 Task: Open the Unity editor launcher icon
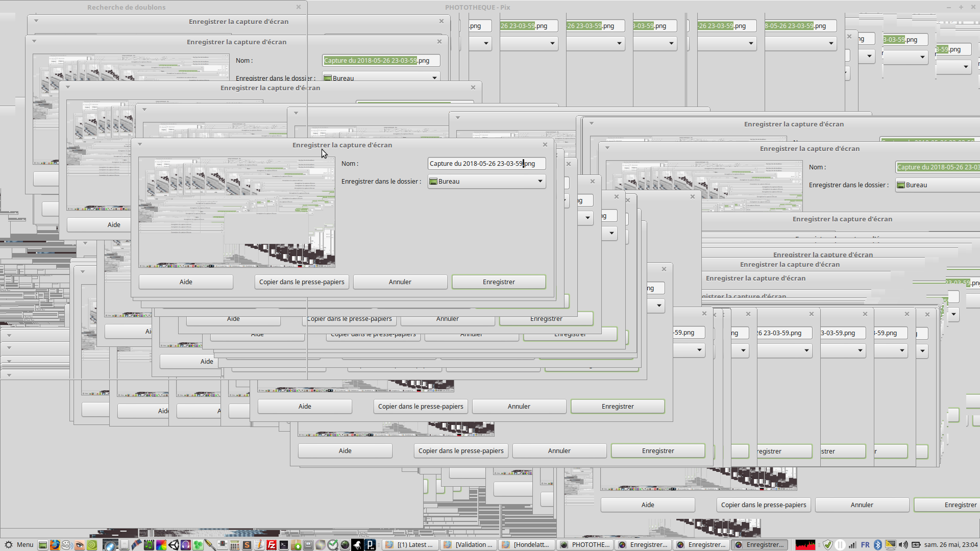pyautogui.click(x=174, y=545)
